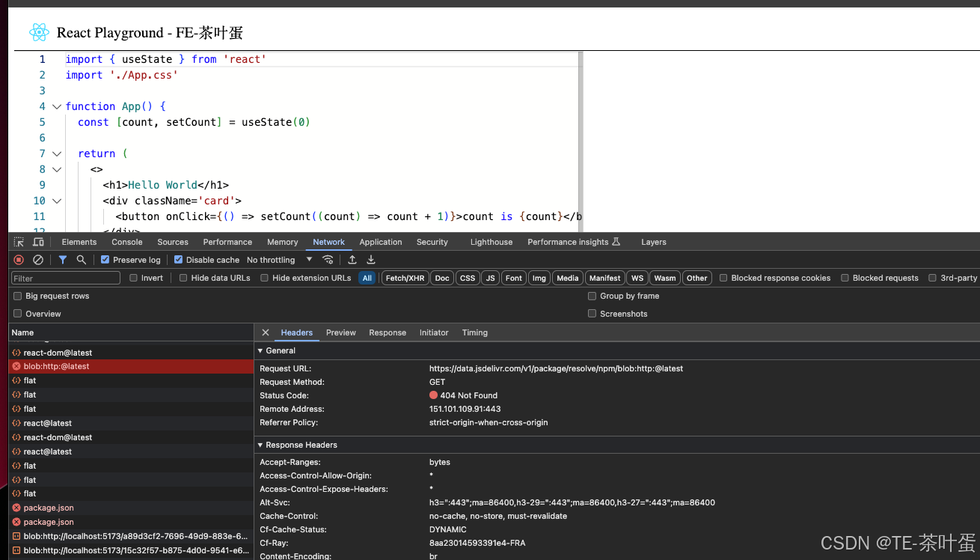Filter requests by Doc type
Screen dimensions: 980x560
pyautogui.click(x=442, y=278)
